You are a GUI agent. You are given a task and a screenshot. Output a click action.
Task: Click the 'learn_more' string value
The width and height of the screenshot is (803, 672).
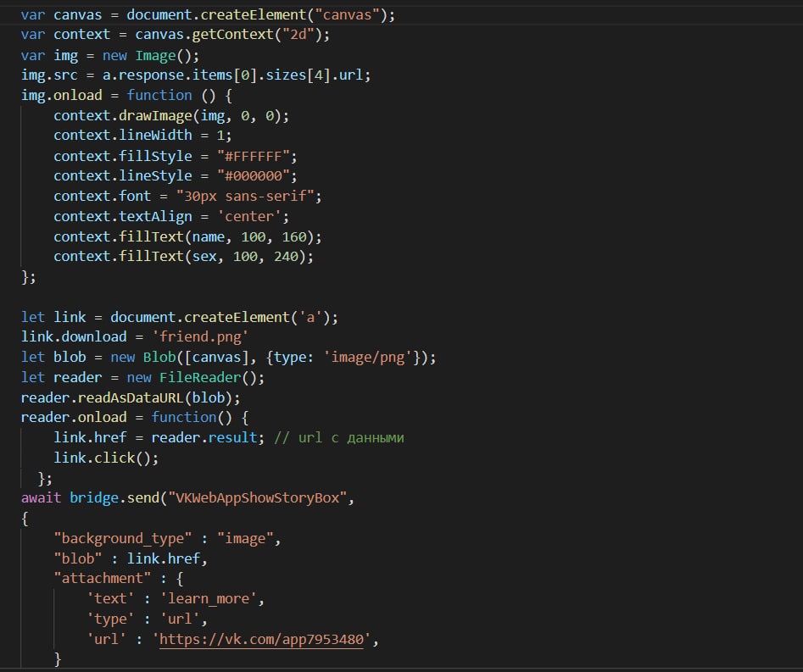[209, 599]
